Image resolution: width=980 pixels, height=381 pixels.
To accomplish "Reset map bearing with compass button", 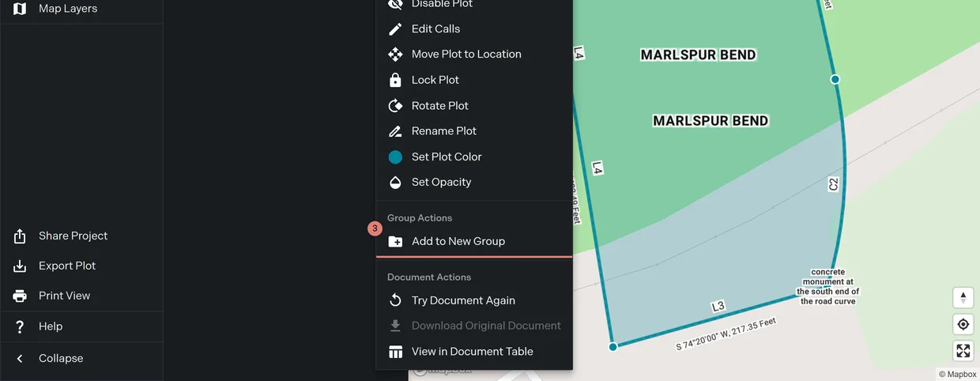I will tap(963, 298).
